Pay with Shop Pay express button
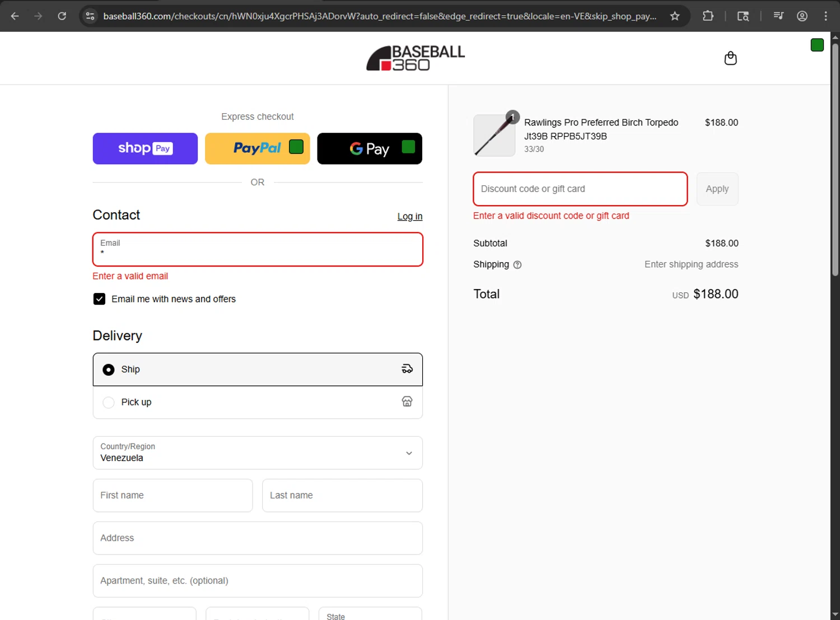This screenshot has width=840, height=620. [x=145, y=148]
